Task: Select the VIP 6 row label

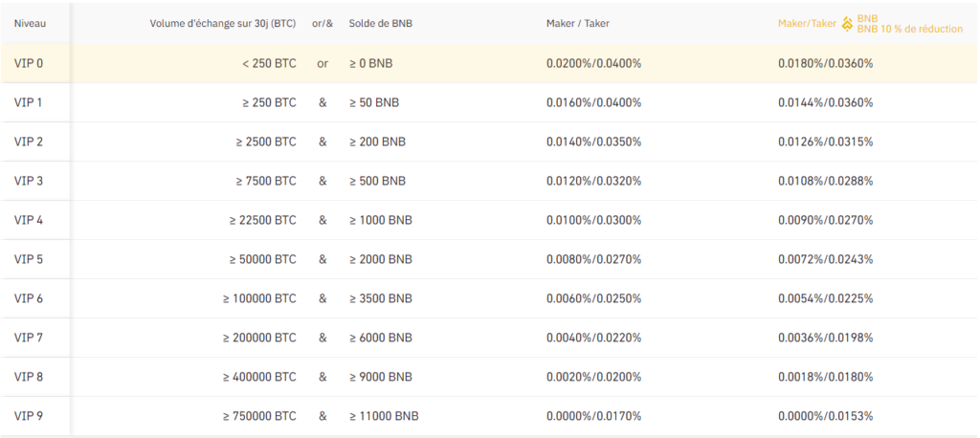Action: (29, 298)
